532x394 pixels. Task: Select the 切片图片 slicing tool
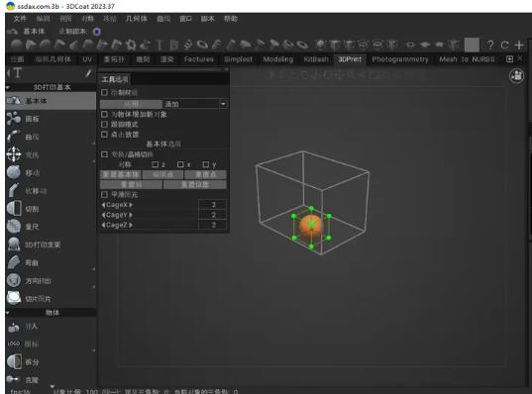click(x=51, y=299)
